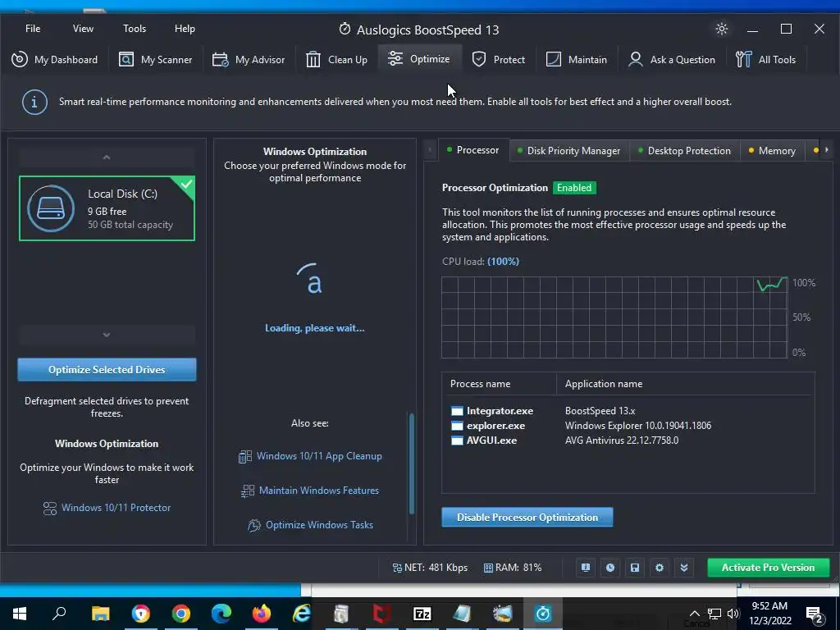Open the My Dashboard section

pyautogui.click(x=55, y=59)
